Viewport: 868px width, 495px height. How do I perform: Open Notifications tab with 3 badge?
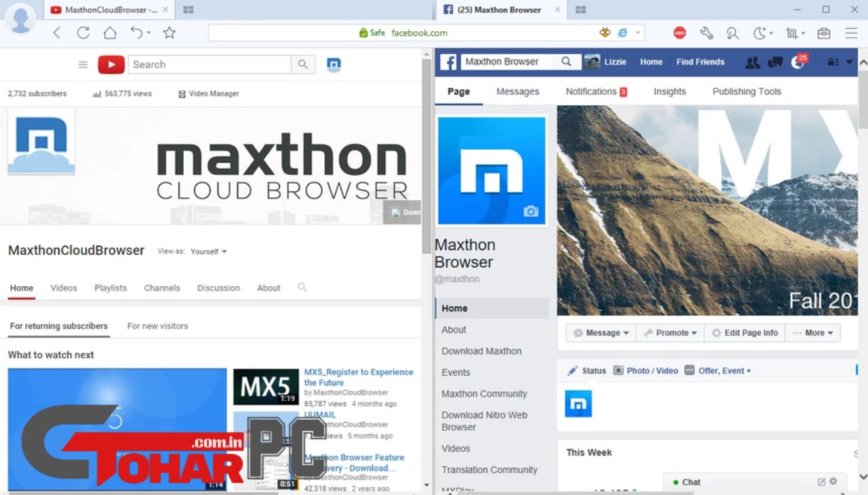[596, 92]
